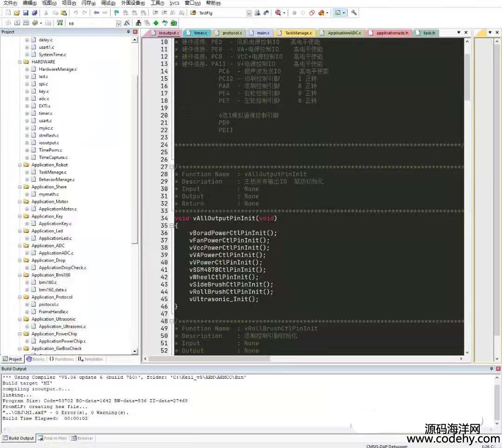Click the Batch Build icon
Screen dimensions: 502x448
point(35,23)
